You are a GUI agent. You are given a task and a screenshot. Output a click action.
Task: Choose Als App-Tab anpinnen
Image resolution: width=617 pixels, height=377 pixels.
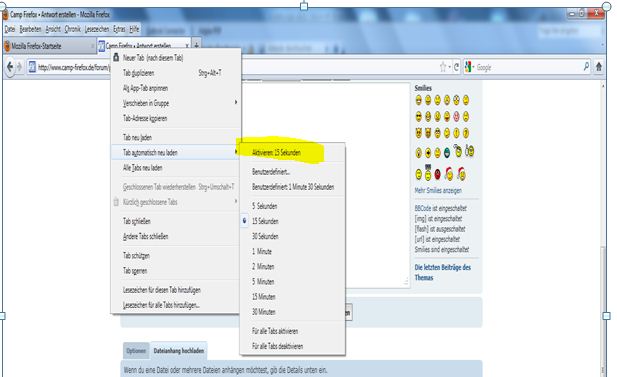[x=175, y=88]
